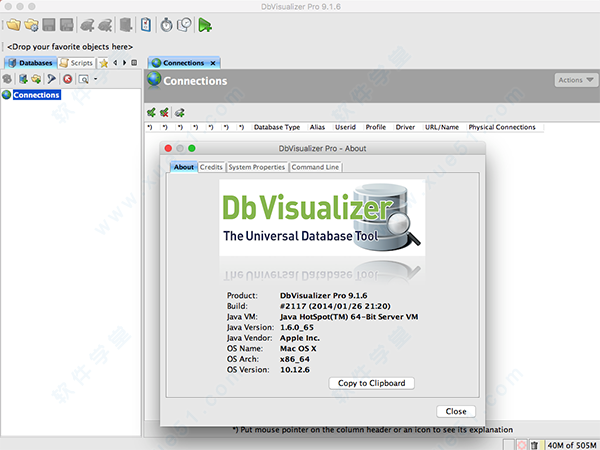This screenshot has height=450, width=600.
Task: Create new database connection icon with plus
Action: tap(23, 79)
